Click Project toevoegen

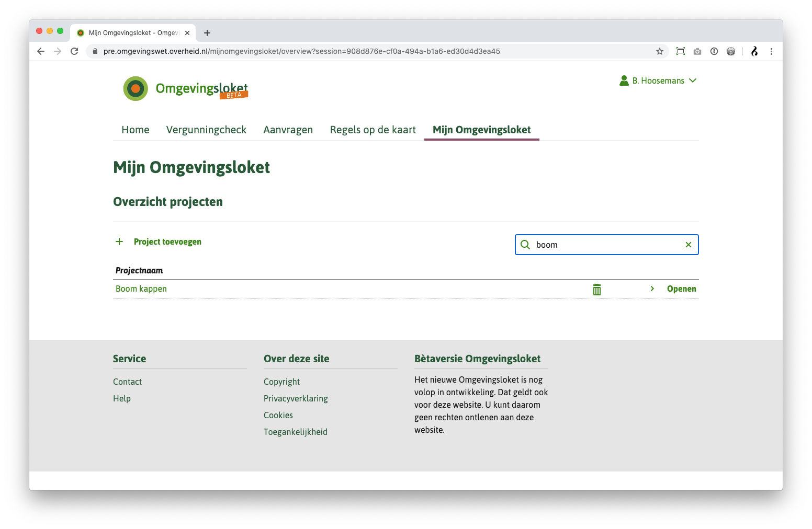[x=167, y=241]
